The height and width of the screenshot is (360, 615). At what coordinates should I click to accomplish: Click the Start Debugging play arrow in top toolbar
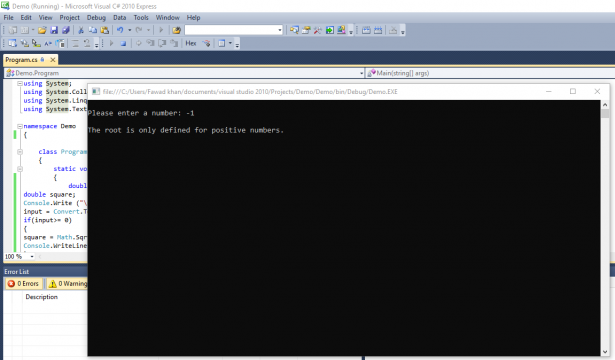click(161, 30)
